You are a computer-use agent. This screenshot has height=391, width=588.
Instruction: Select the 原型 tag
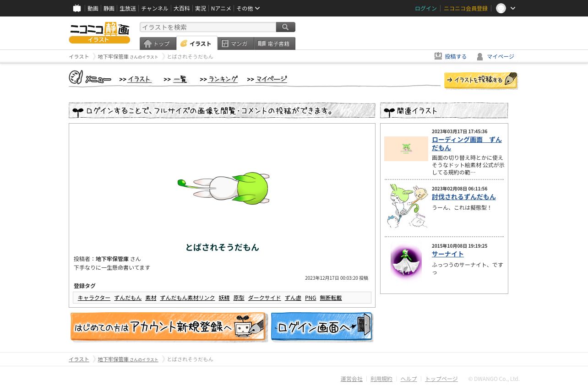[x=239, y=298]
